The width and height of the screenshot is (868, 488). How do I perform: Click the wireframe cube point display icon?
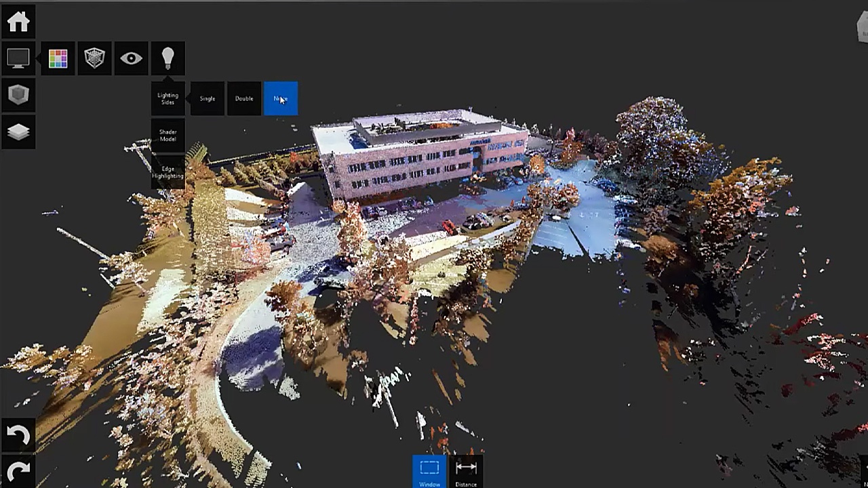point(94,58)
